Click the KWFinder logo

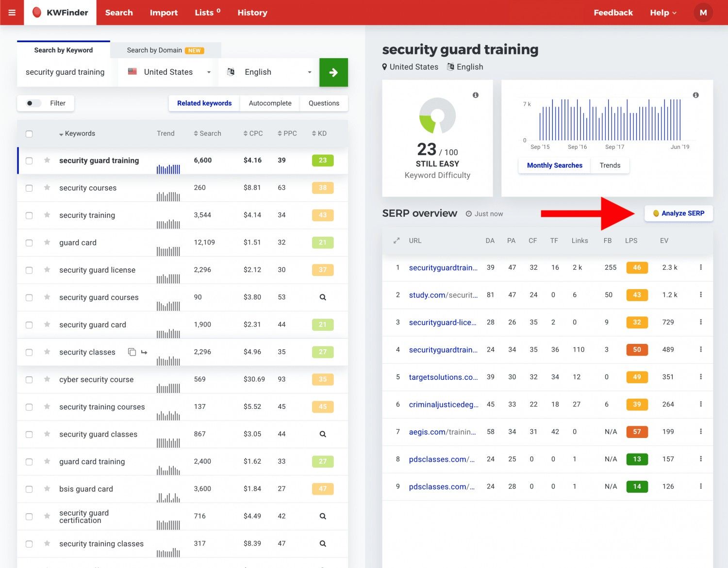pos(60,13)
